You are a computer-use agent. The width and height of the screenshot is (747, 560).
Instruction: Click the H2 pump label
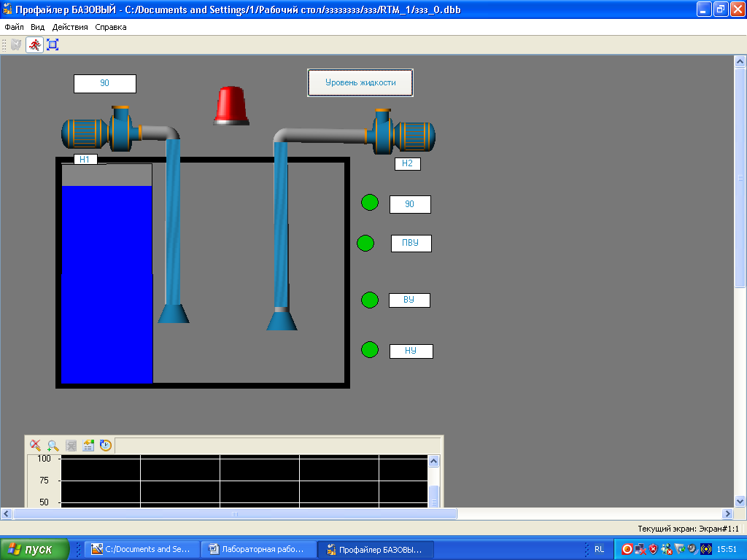tap(407, 163)
